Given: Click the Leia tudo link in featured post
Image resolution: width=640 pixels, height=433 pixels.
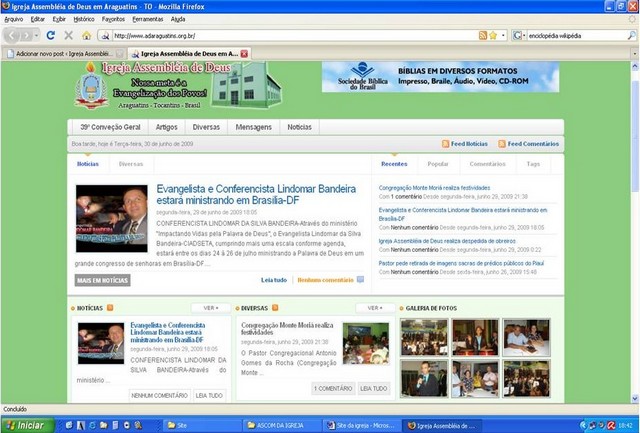Looking at the screenshot, I should click(x=274, y=280).
